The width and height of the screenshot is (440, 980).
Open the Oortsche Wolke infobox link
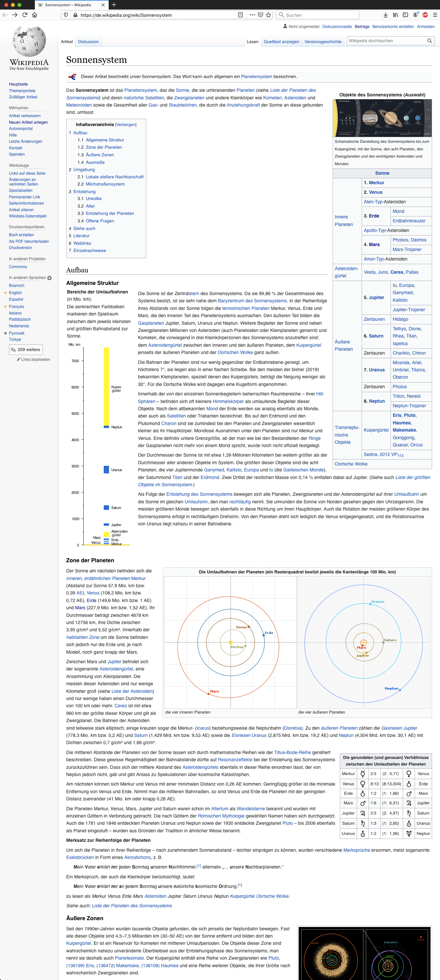pyautogui.click(x=351, y=464)
